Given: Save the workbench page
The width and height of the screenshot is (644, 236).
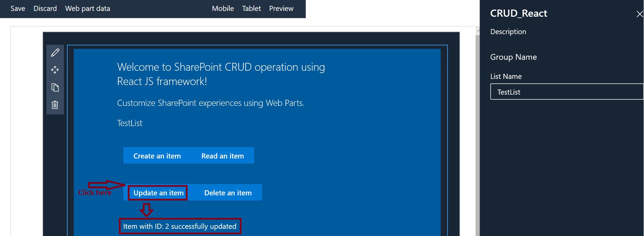Looking at the screenshot, I should (18, 9).
